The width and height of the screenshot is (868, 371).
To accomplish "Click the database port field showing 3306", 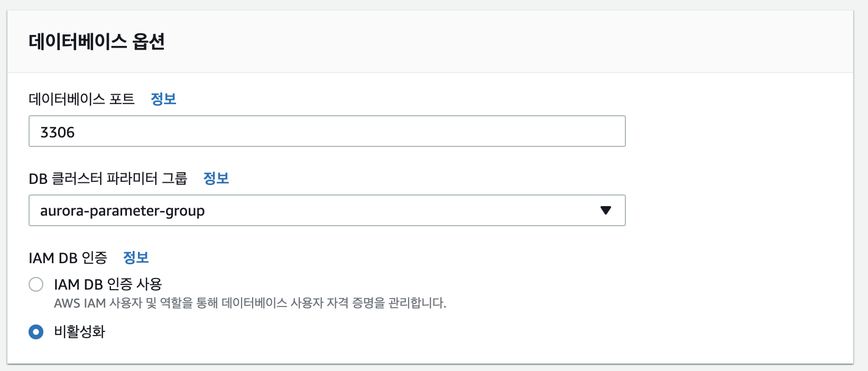I will (x=327, y=131).
